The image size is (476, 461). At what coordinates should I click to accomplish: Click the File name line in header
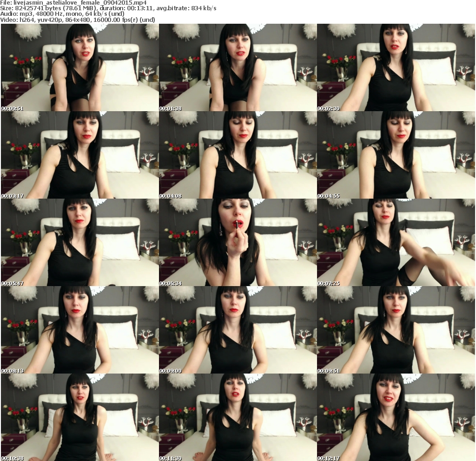click(73, 3)
